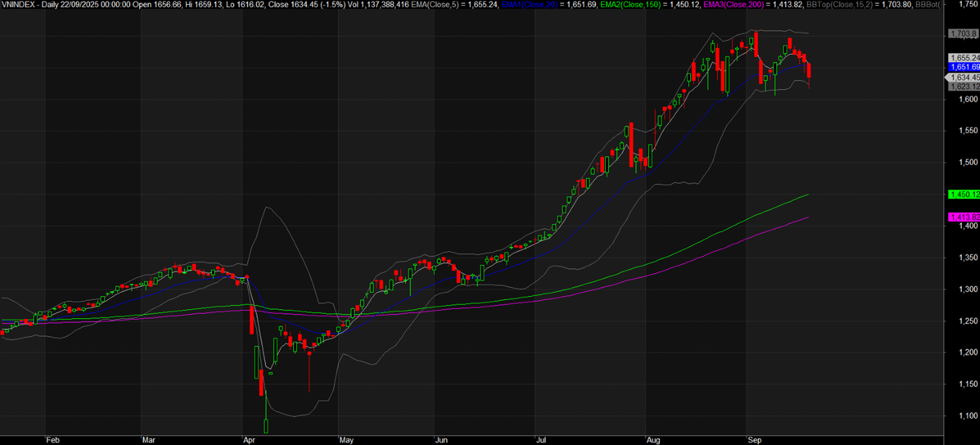Click the 1,623.12 lower band price tag

click(x=964, y=86)
